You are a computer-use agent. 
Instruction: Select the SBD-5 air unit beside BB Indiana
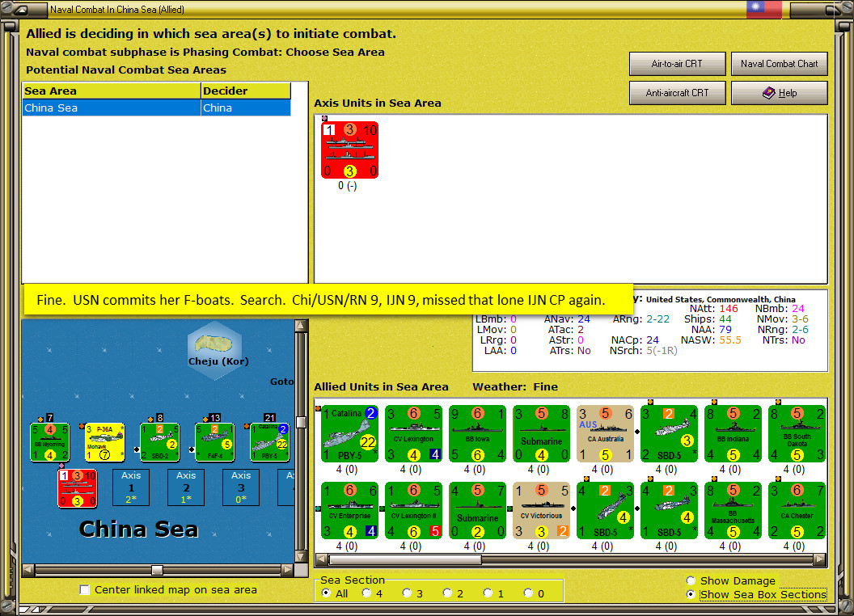pyautogui.click(x=669, y=433)
